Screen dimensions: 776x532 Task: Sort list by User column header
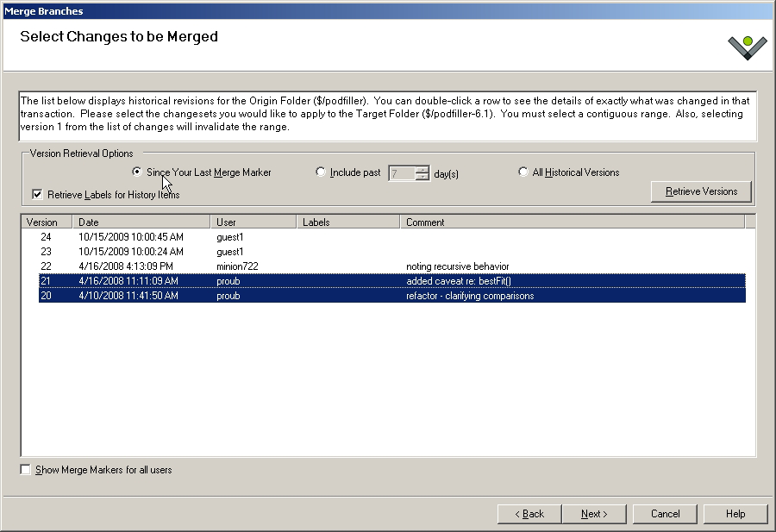click(x=253, y=222)
